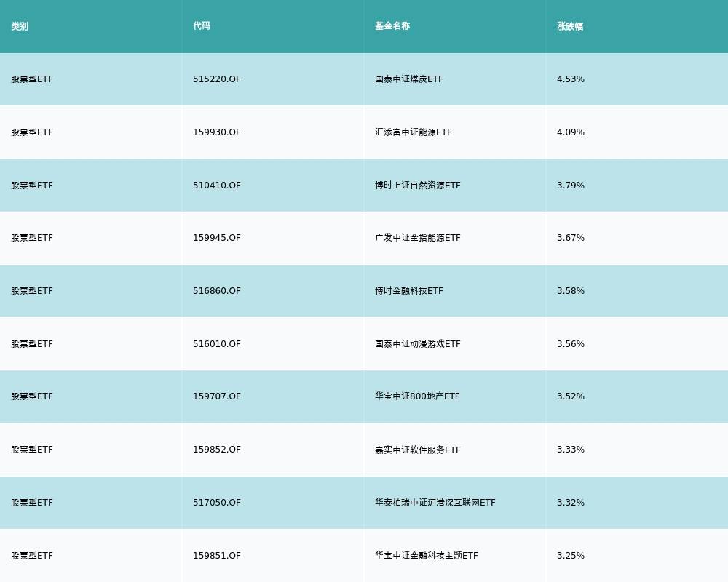Image resolution: width=728 pixels, height=582 pixels.
Task: Select code 159945.OF cell
Action: pyautogui.click(x=216, y=238)
